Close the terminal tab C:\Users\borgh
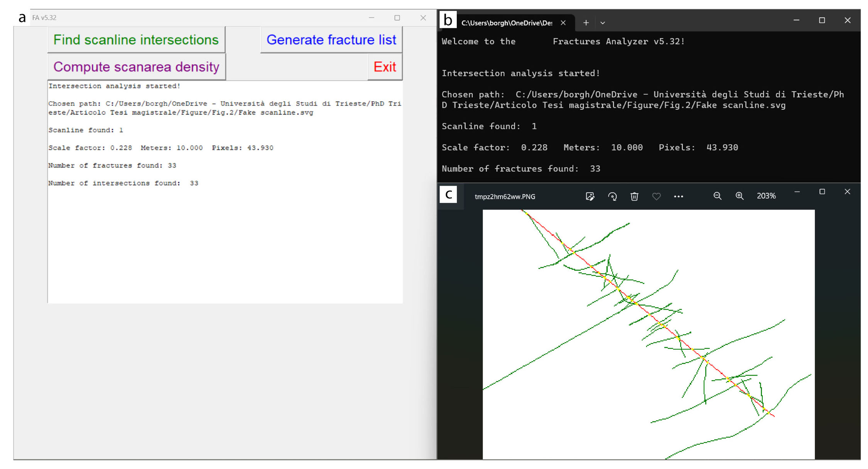This screenshot has height=469, width=868. [563, 23]
